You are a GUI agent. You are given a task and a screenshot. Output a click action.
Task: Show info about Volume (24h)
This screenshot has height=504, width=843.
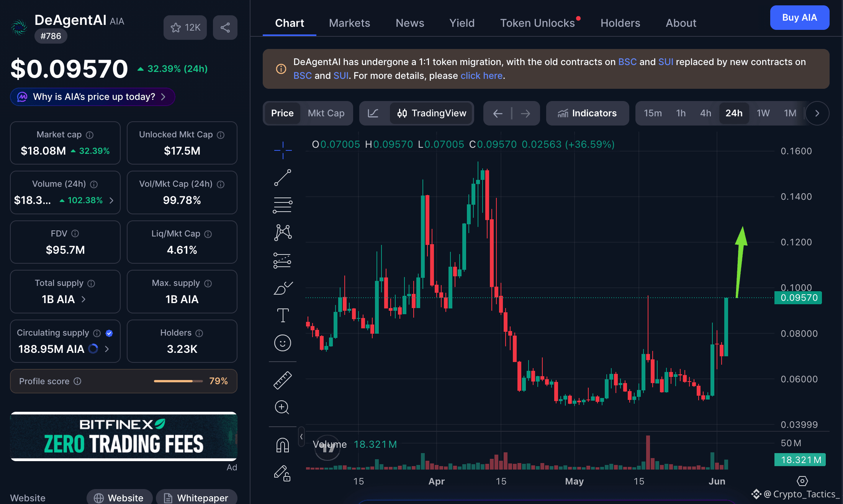click(x=94, y=184)
